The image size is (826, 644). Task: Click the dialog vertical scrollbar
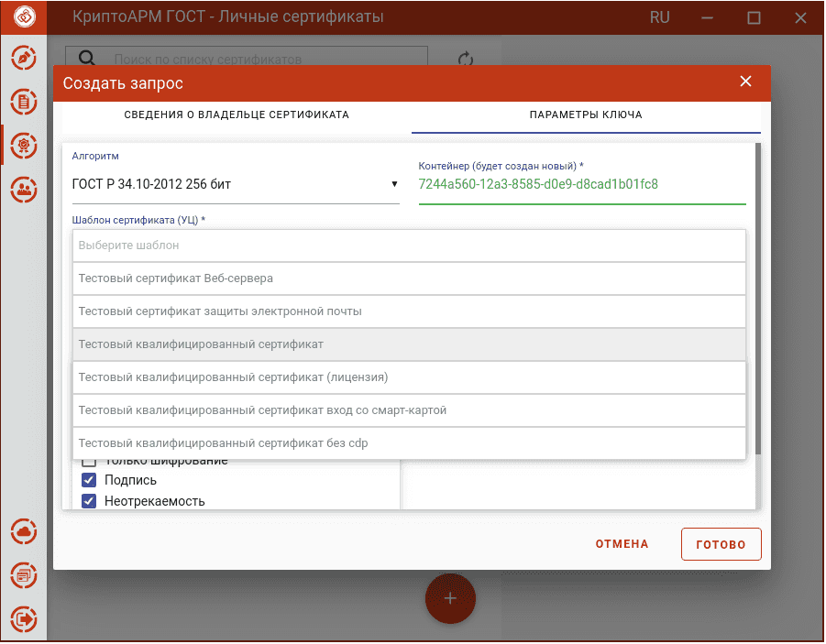(758, 299)
